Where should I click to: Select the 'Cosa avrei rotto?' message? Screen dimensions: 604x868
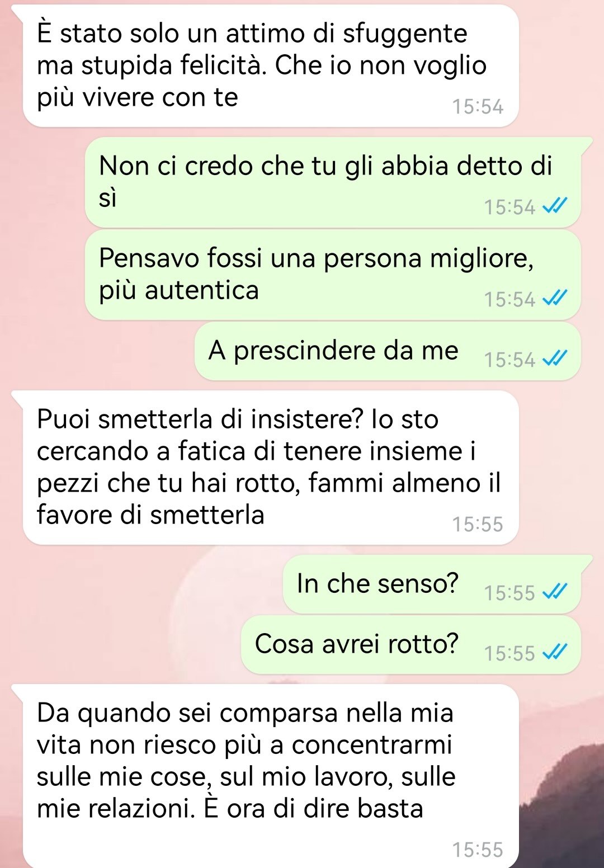[410, 644]
